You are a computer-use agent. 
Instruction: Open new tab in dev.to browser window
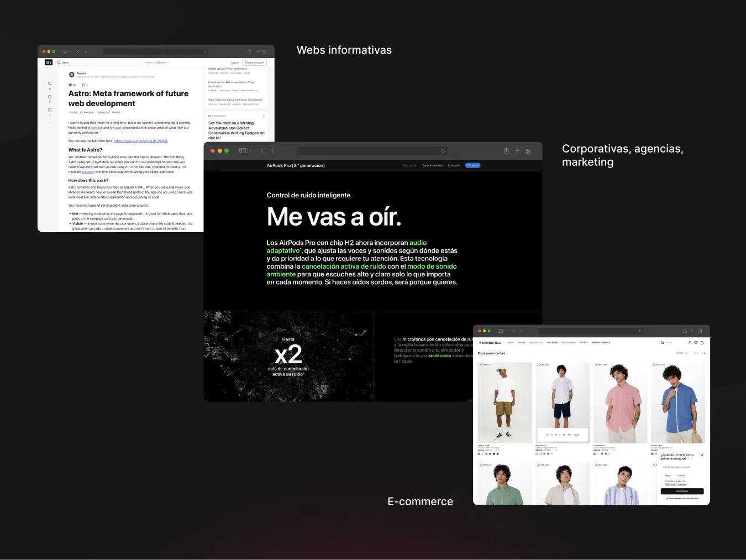click(257, 51)
